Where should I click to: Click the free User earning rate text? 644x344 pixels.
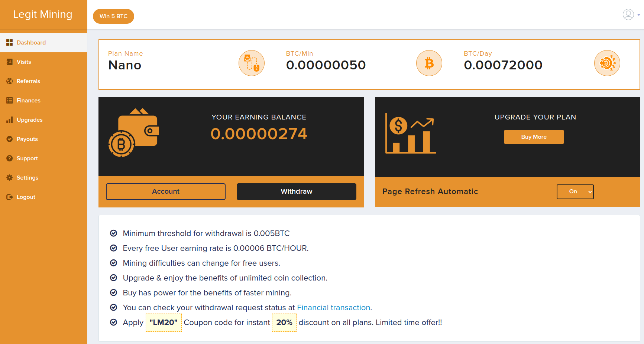[x=216, y=248]
